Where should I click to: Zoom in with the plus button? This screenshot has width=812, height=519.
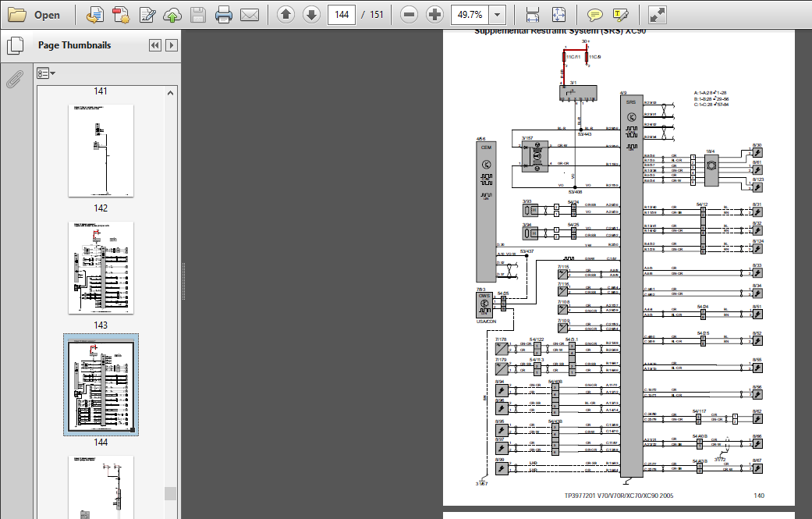434,15
